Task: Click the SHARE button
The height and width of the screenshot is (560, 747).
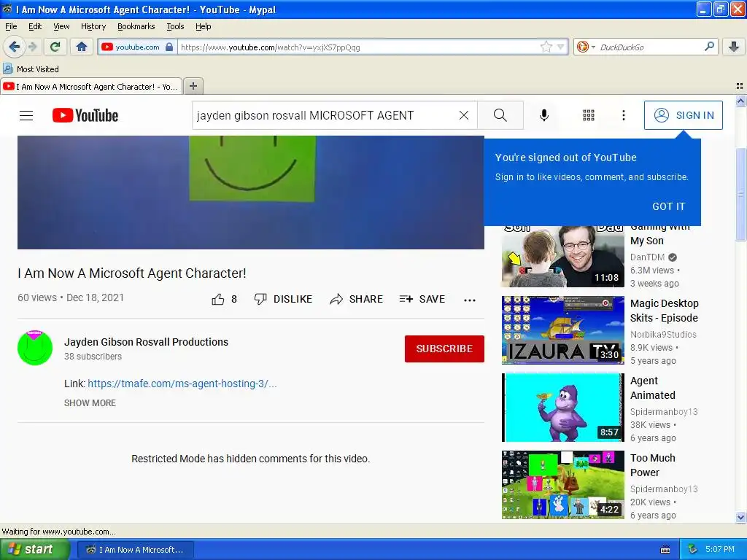Action: coord(356,299)
